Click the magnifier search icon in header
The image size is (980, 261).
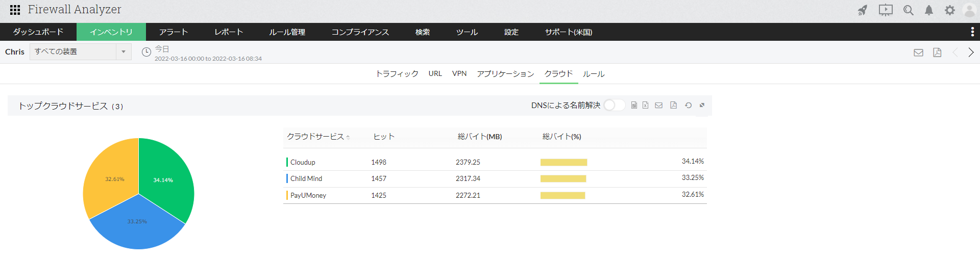(908, 10)
